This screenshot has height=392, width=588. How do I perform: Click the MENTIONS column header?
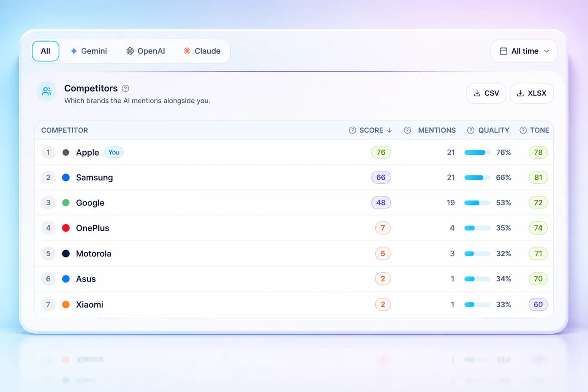coord(437,130)
